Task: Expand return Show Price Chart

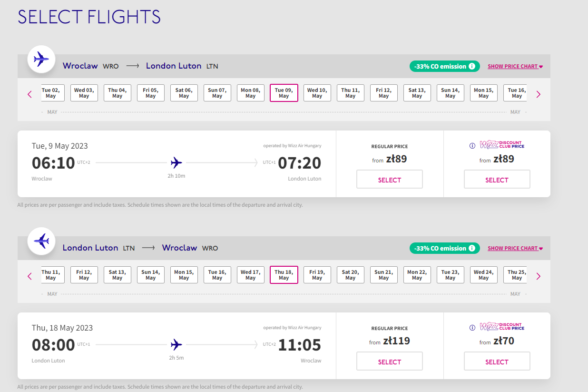Action: coord(515,249)
